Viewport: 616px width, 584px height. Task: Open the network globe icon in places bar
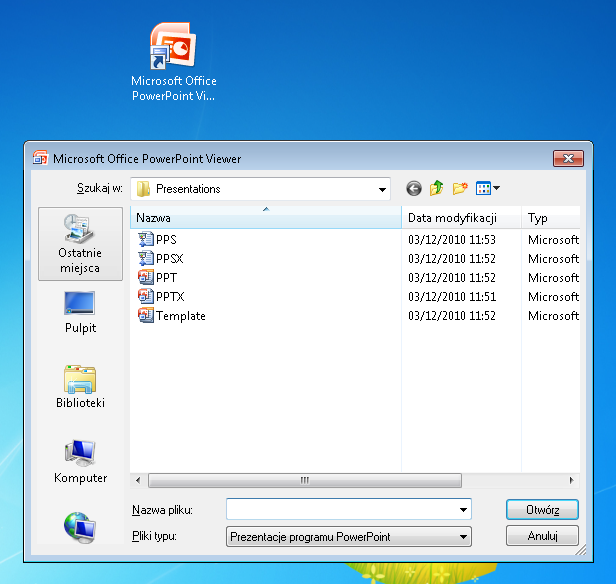coord(80,527)
